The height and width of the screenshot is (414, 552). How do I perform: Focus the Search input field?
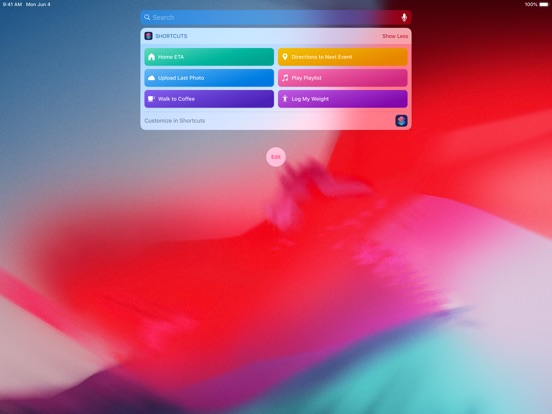tap(276, 17)
